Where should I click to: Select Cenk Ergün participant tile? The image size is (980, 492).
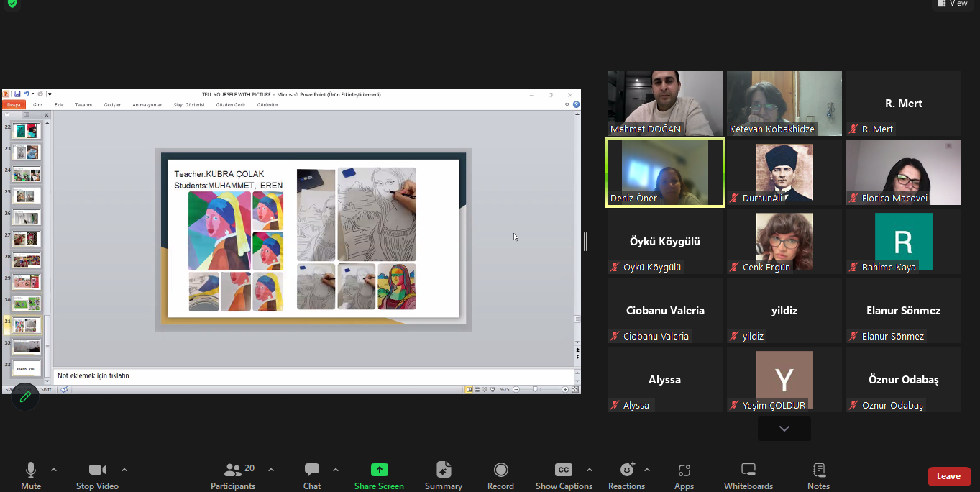[x=784, y=242]
